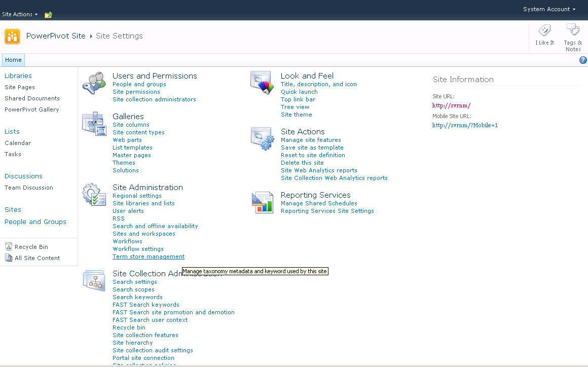Open the Tasks list
Screen dimensions: 588x367
click(x=13, y=154)
